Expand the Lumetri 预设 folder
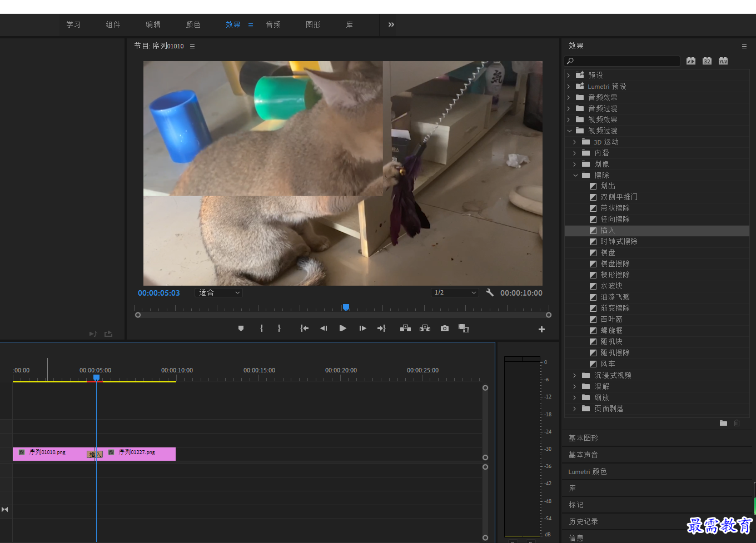The image size is (756, 543). 569,86
